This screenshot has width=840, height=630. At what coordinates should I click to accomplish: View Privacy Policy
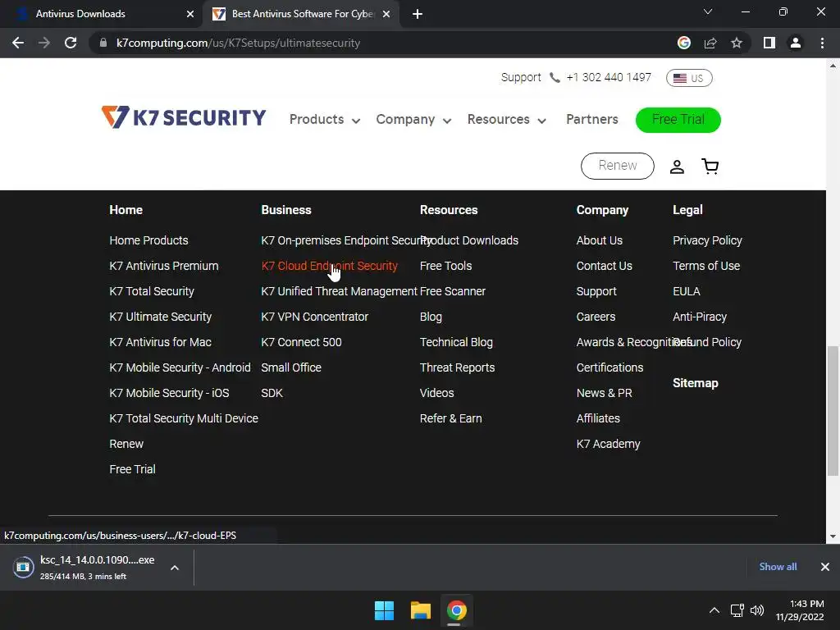pyautogui.click(x=707, y=240)
